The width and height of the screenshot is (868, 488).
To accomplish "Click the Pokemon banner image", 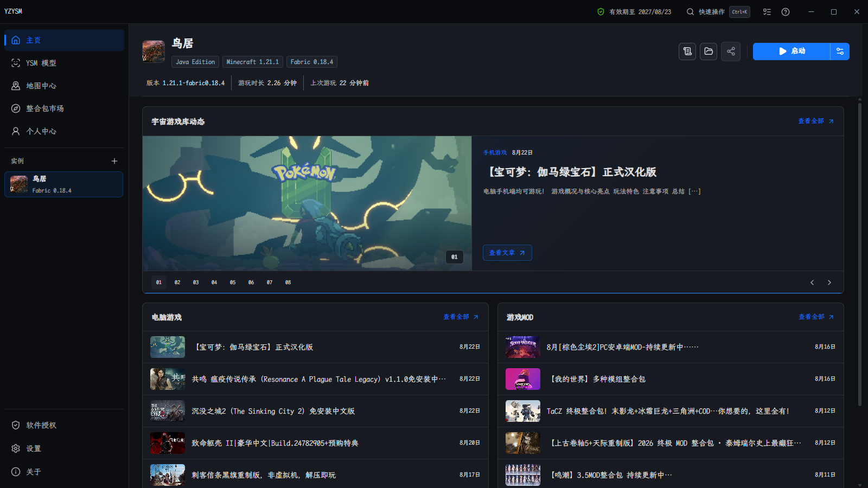I will click(307, 203).
